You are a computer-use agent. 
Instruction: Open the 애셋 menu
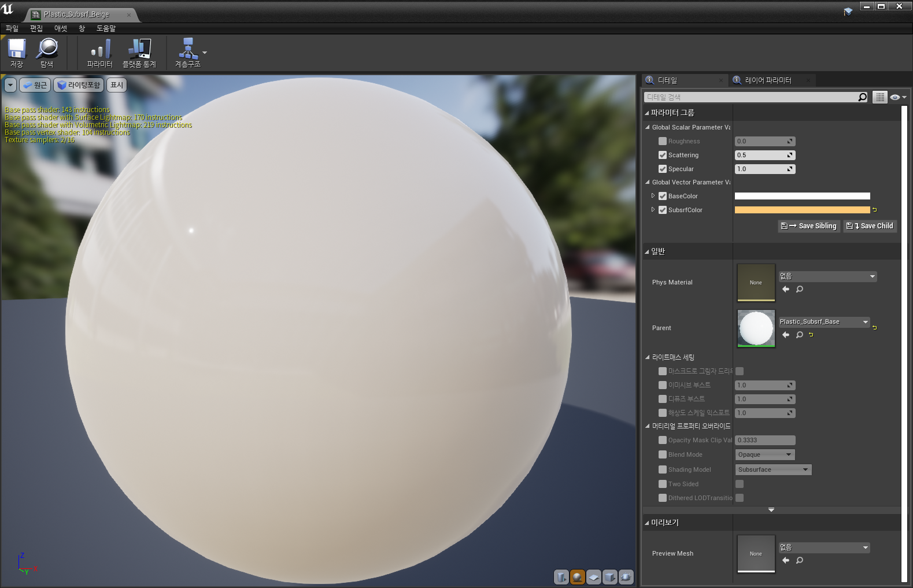pos(61,28)
